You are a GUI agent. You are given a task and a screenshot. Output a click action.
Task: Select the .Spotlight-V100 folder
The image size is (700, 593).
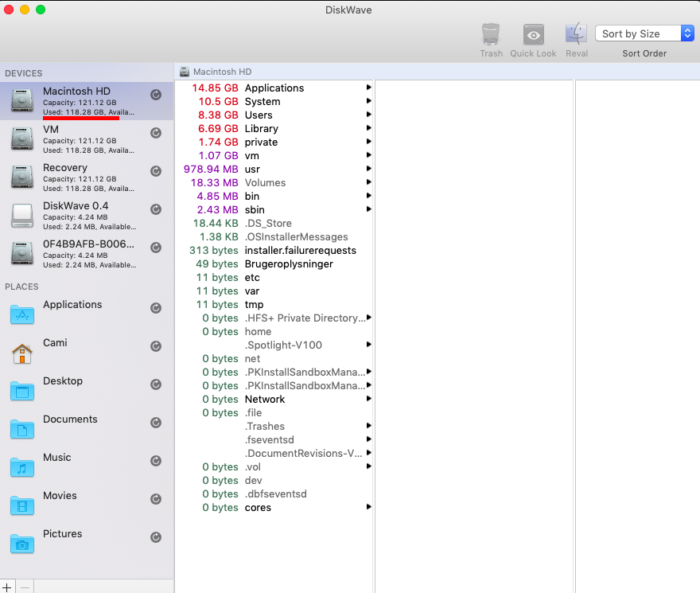click(274, 345)
